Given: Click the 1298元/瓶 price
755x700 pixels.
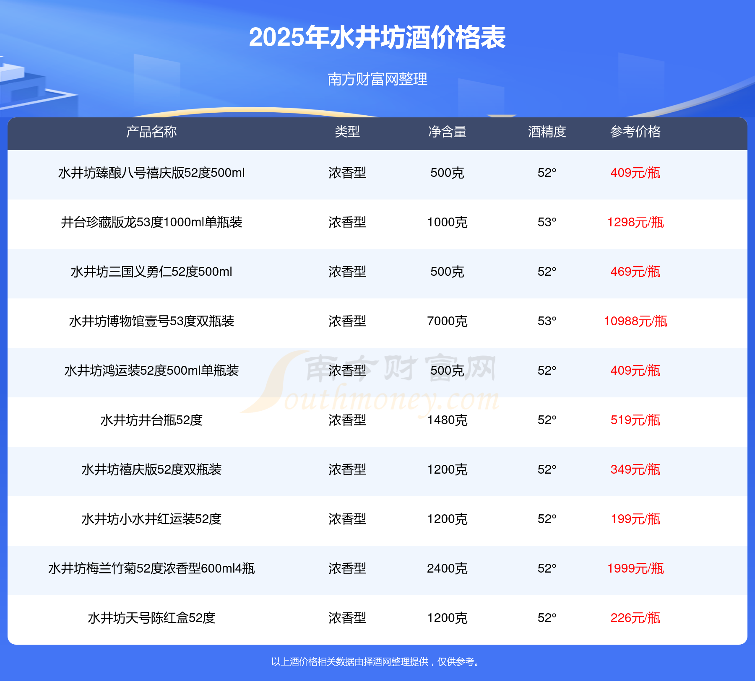Looking at the screenshot, I should pos(635,222).
